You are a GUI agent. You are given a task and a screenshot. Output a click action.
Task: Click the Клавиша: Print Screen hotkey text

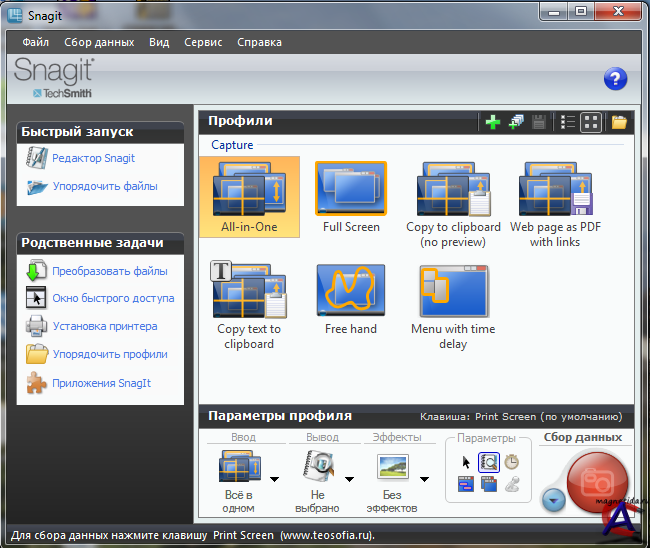click(521, 417)
